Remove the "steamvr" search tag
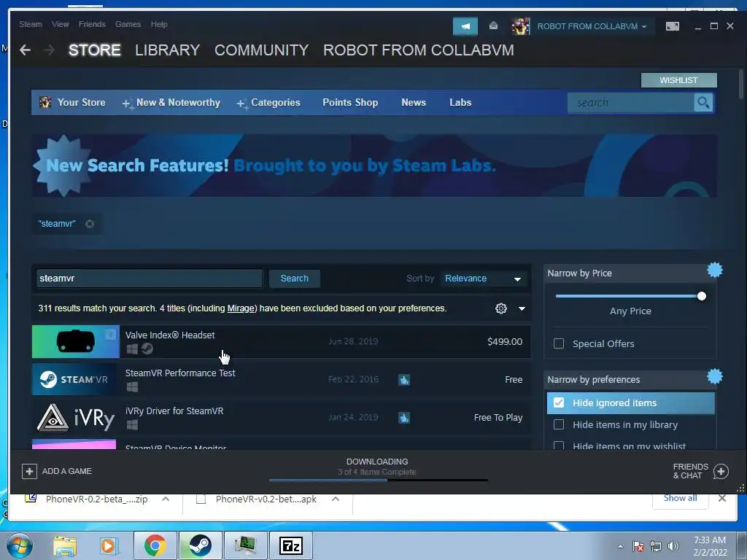 (90, 223)
